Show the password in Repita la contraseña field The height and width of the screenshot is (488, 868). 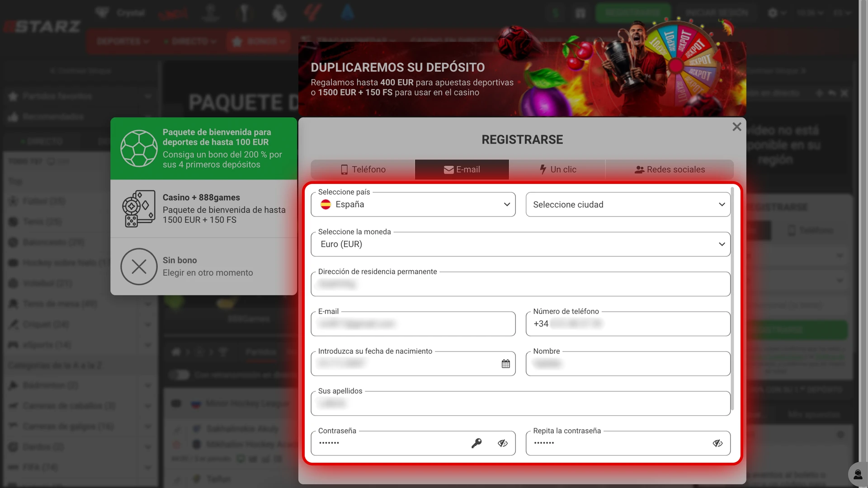(718, 443)
